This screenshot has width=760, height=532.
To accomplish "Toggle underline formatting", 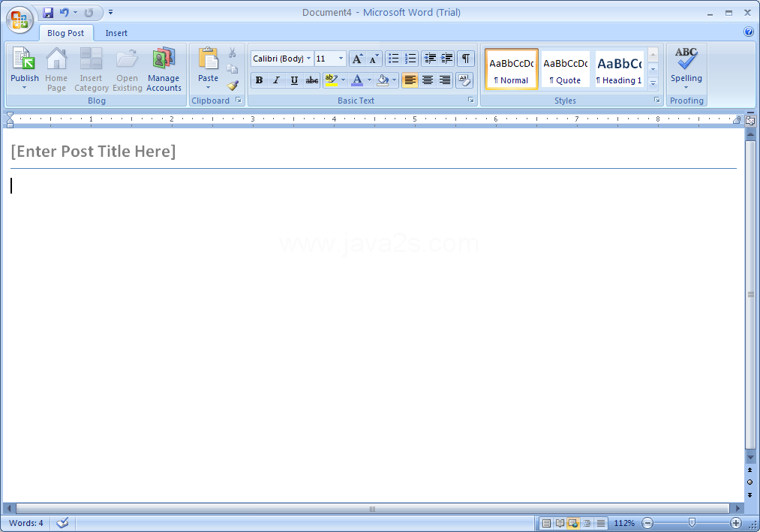I will pyautogui.click(x=294, y=80).
